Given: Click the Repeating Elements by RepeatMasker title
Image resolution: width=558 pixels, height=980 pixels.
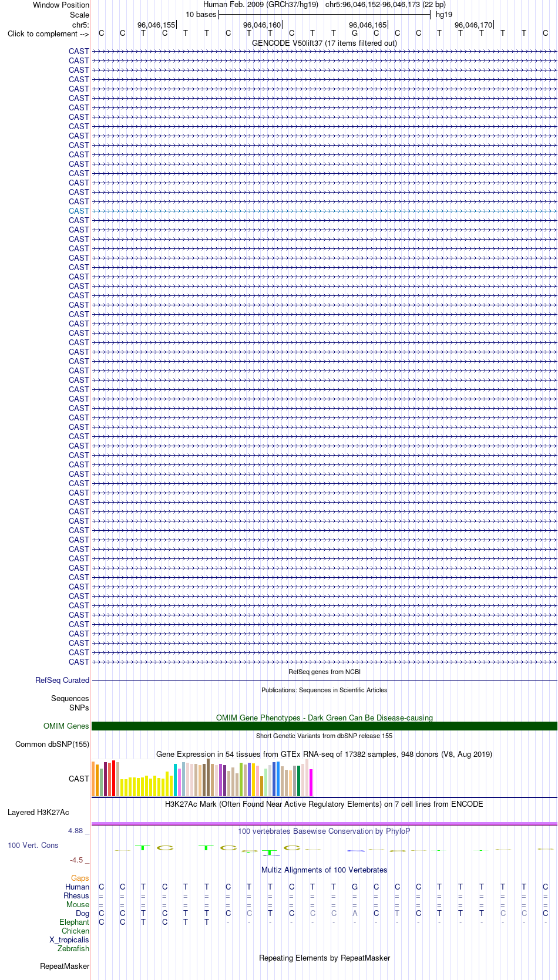Looking at the screenshot, I should [x=324, y=958].
